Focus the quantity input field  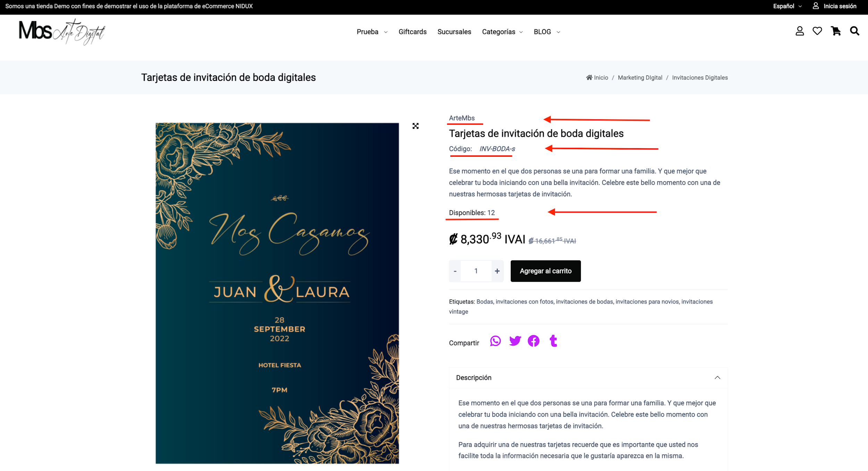(476, 271)
